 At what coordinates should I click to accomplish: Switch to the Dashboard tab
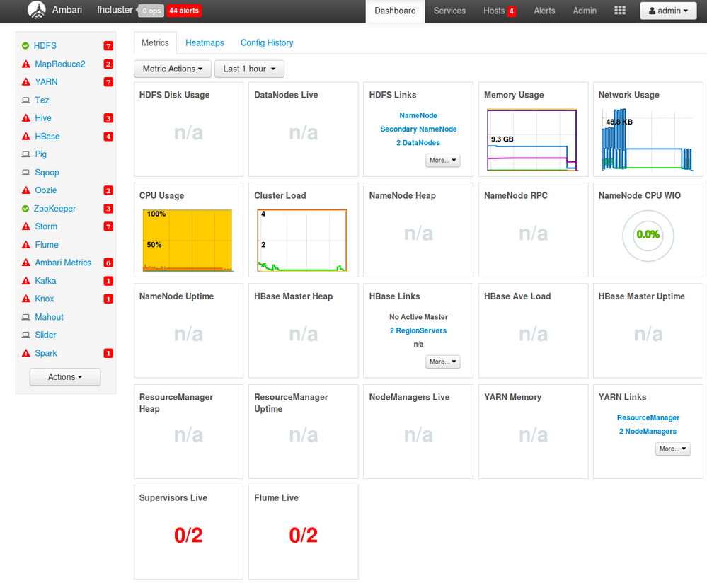click(x=395, y=11)
